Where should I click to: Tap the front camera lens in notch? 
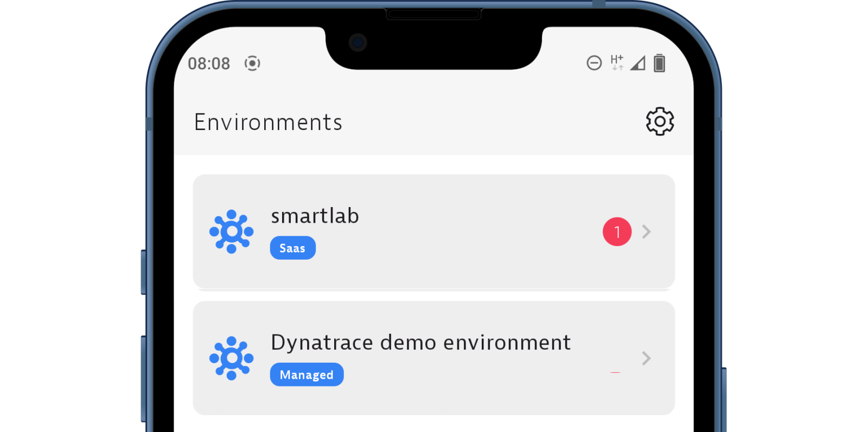[358, 42]
